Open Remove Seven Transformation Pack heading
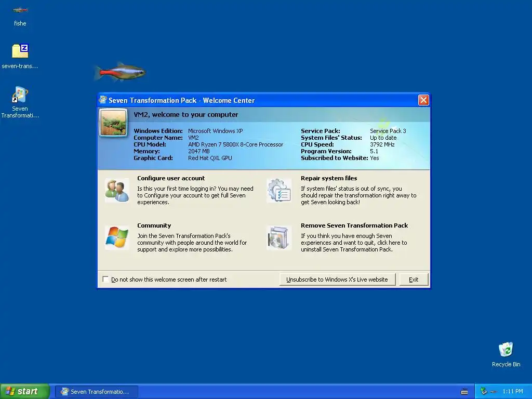 (x=354, y=225)
